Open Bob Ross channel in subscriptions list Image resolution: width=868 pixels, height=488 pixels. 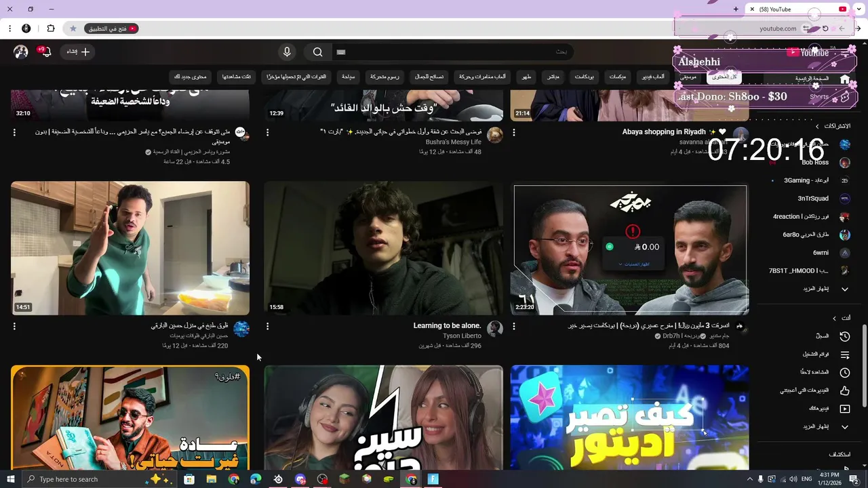click(x=826, y=163)
